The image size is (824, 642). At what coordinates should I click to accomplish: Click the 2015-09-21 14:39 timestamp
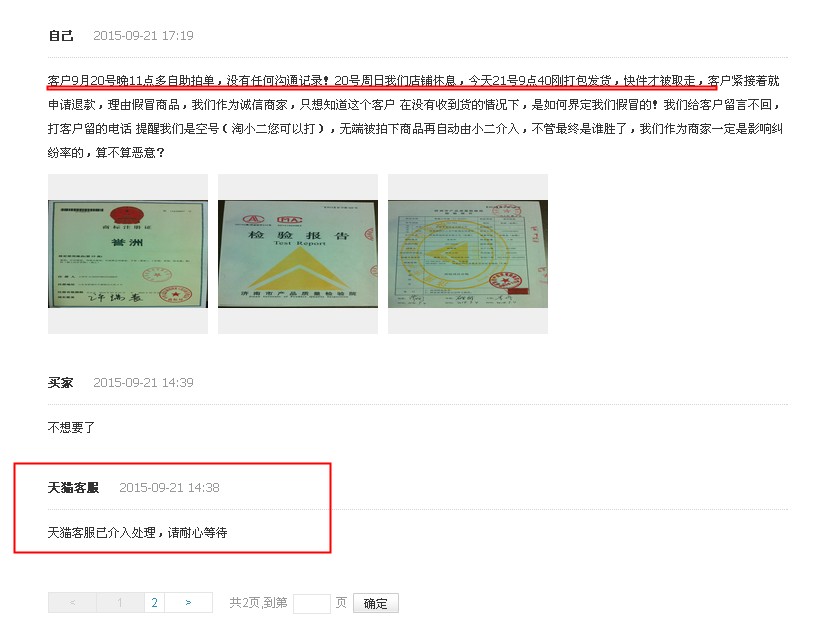pyautogui.click(x=143, y=382)
